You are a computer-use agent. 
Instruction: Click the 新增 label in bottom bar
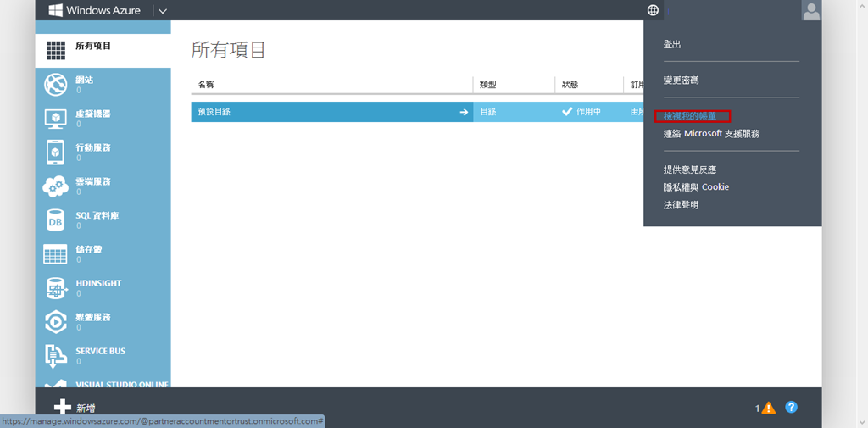[x=86, y=409]
